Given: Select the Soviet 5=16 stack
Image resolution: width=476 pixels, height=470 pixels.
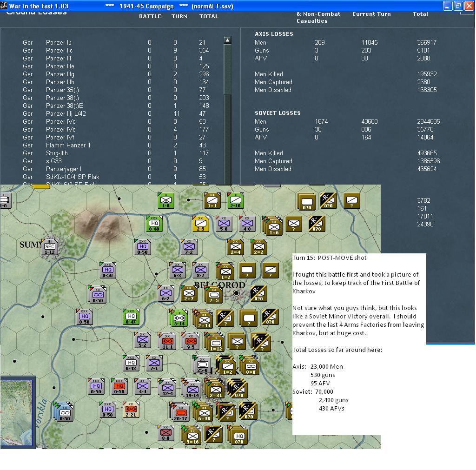Looking at the screenshot, I should (x=191, y=435).
